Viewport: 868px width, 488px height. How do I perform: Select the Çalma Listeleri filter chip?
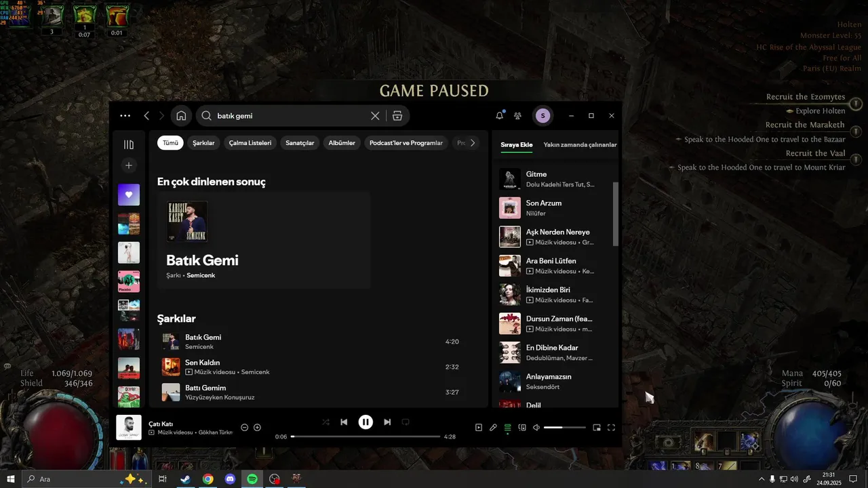pos(250,143)
